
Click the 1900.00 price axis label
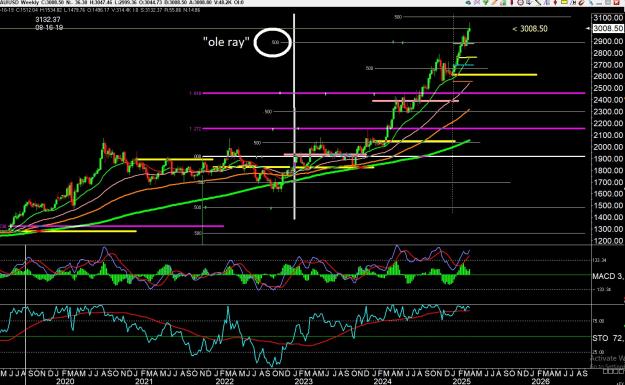point(608,159)
